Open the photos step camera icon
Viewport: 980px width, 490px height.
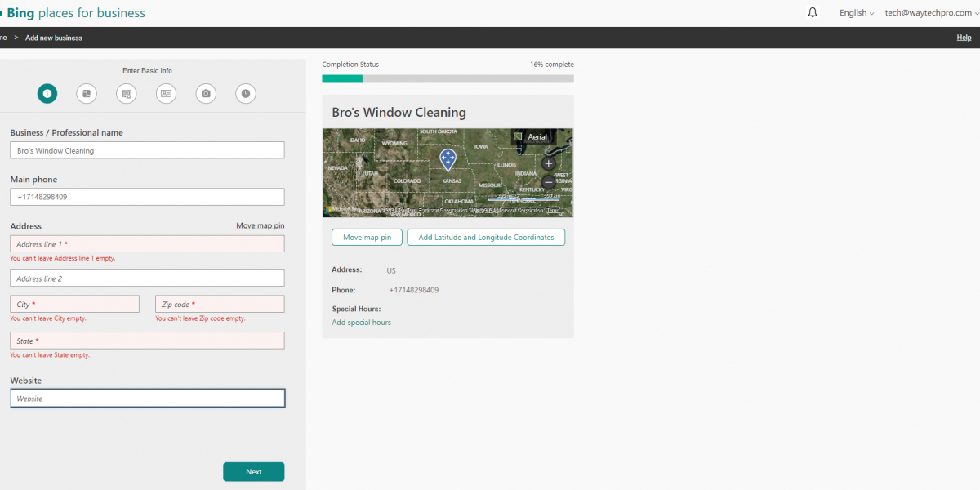pyautogui.click(x=206, y=94)
